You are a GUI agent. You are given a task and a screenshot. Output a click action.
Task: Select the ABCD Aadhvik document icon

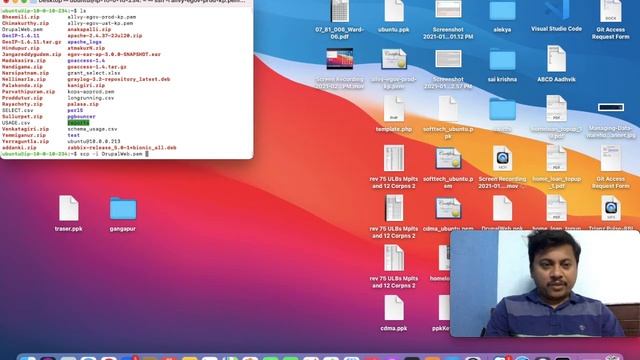[x=556, y=59]
